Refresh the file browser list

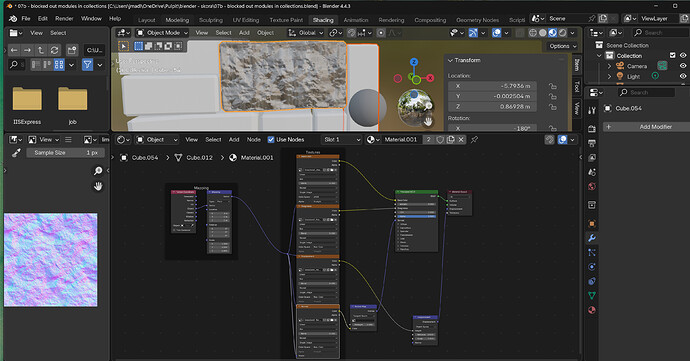pos(54,50)
